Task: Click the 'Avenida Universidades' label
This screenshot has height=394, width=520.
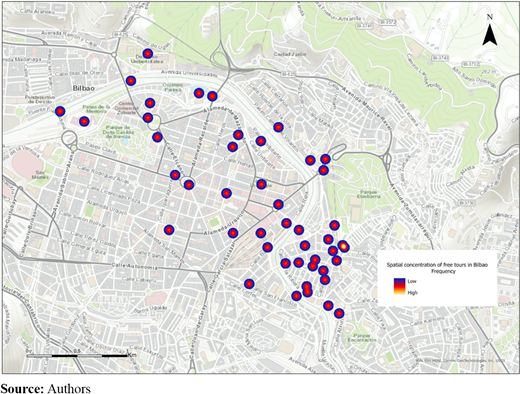Action: pos(188,73)
